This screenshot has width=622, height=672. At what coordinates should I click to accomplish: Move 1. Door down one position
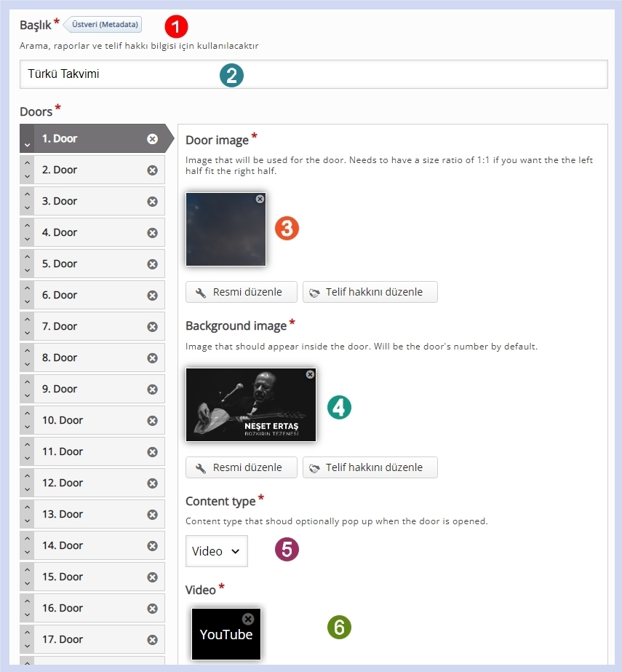coord(27,145)
